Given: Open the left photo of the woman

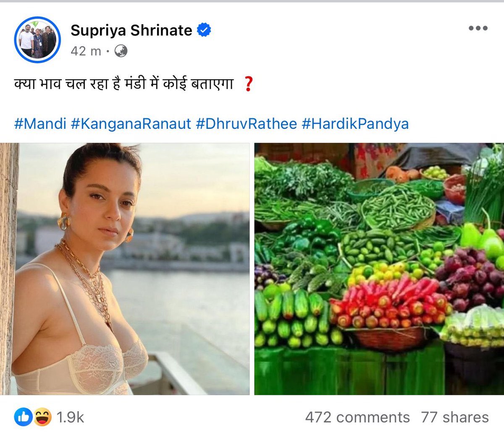Looking at the screenshot, I should (125, 269).
